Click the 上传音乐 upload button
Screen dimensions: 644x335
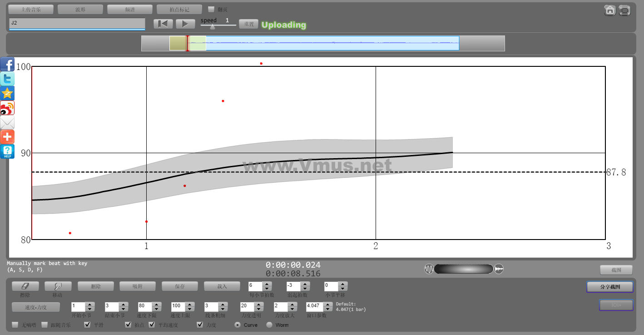[x=31, y=9]
